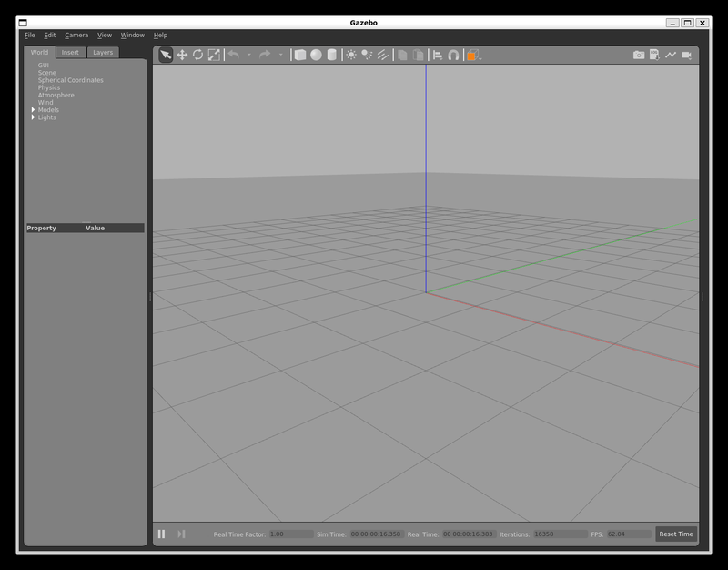Image resolution: width=728 pixels, height=570 pixels.
Task: Add a spot light
Action: coord(367,55)
